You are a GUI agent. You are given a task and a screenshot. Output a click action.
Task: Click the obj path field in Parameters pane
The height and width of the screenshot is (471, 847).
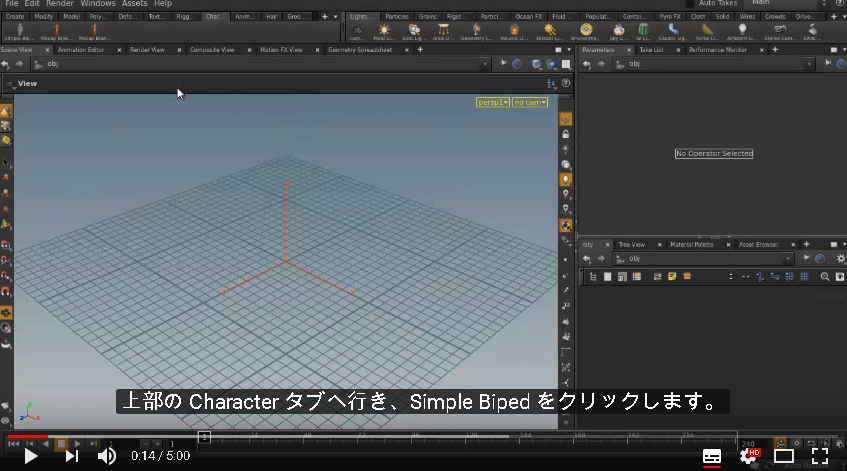[x=713, y=64]
